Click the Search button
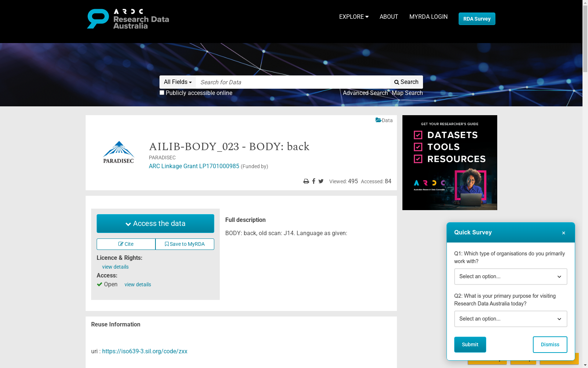The width and height of the screenshot is (588, 368). coord(406,82)
